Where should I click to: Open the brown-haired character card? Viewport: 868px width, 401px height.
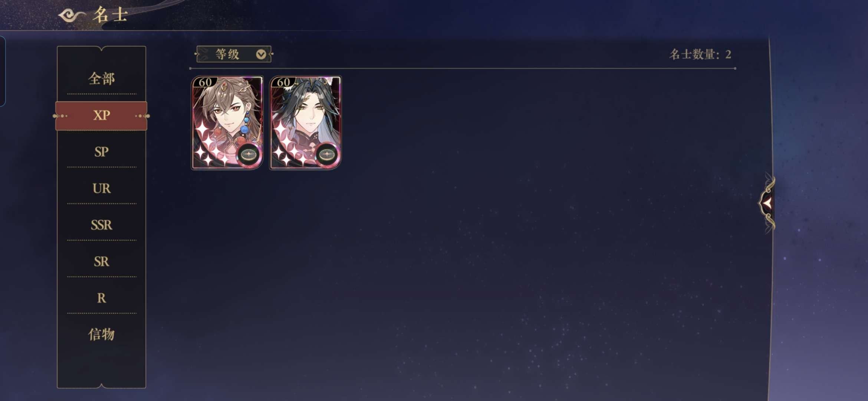(227, 123)
